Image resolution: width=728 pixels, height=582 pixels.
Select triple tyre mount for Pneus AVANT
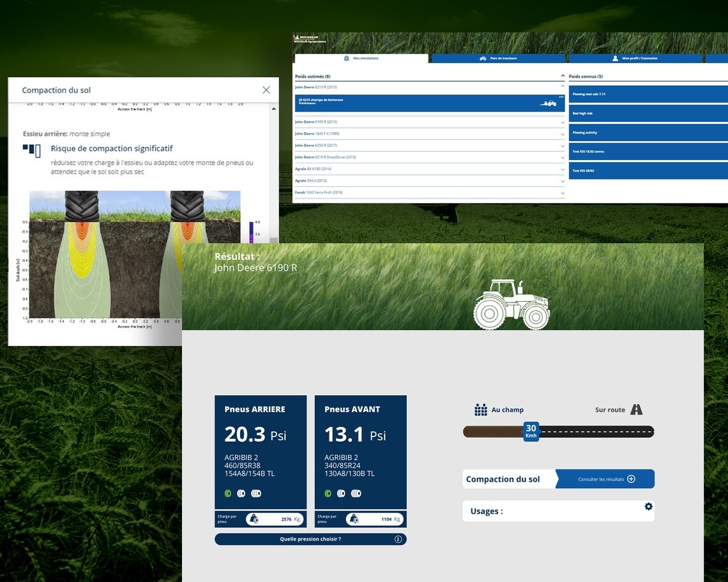tap(356, 493)
